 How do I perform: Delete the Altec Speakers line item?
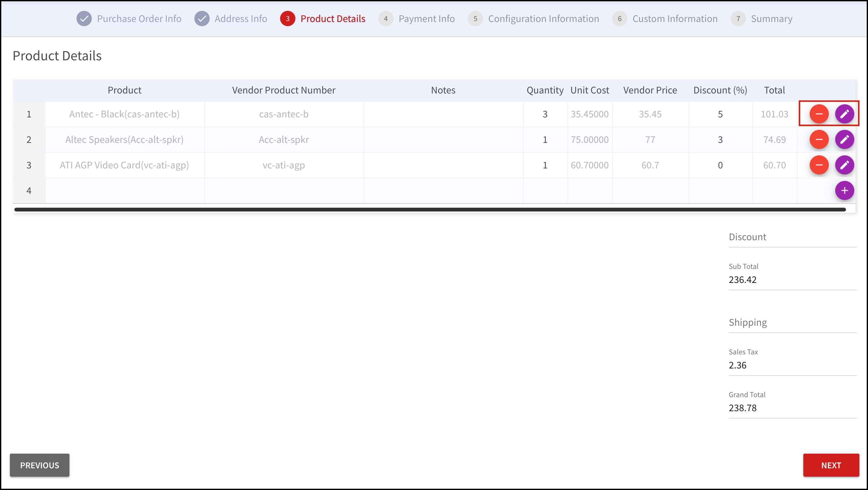pos(819,140)
